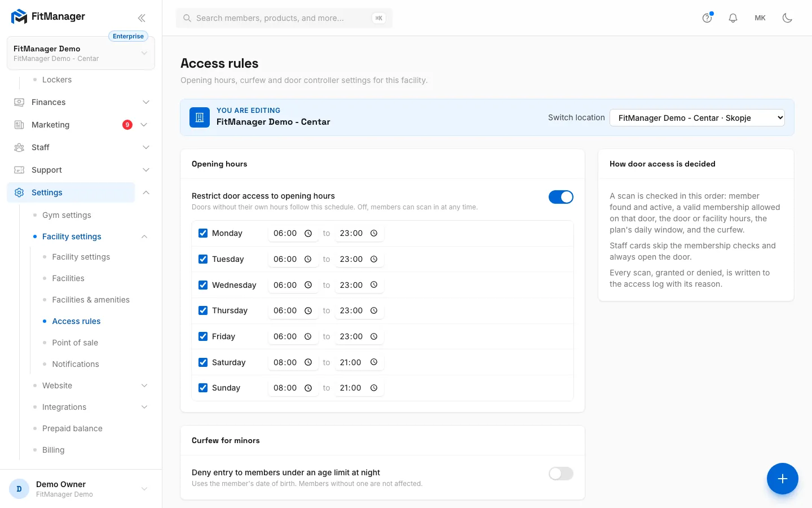The height and width of the screenshot is (508, 812).
Task: Open the Demo Owner account menu
Action: (x=81, y=489)
